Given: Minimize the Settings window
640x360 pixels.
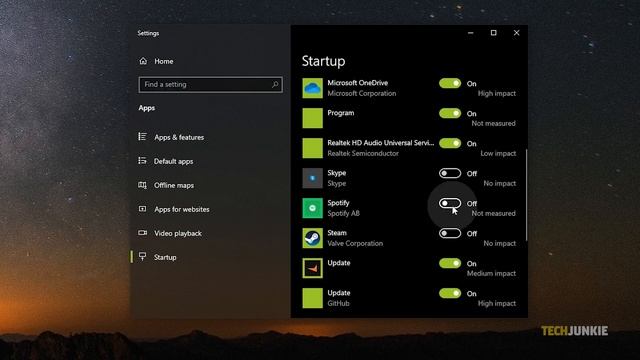Looking at the screenshot, I should [x=471, y=33].
